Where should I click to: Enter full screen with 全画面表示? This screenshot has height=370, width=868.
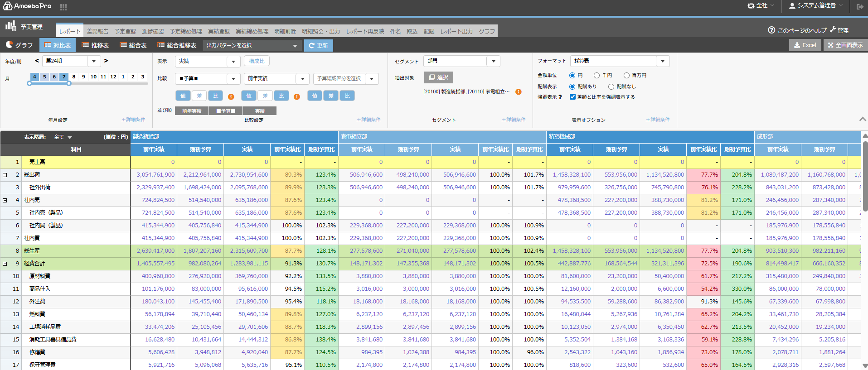(x=845, y=45)
